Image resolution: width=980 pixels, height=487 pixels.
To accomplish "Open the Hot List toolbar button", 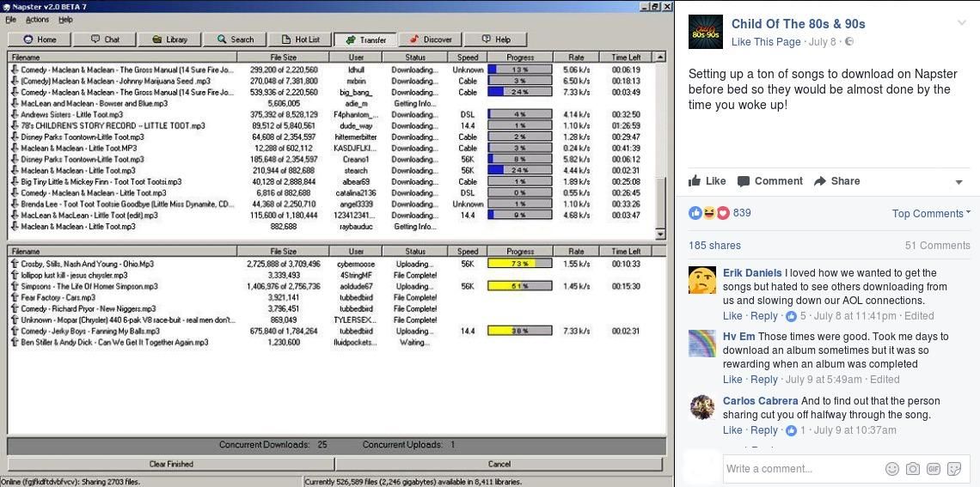I will pyautogui.click(x=299, y=40).
